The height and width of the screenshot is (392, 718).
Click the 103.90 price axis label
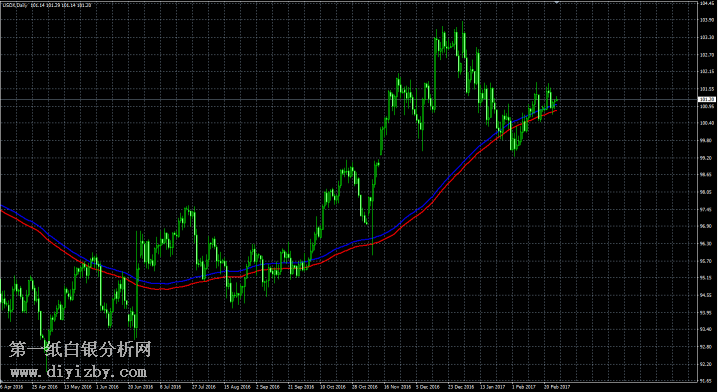707,20
